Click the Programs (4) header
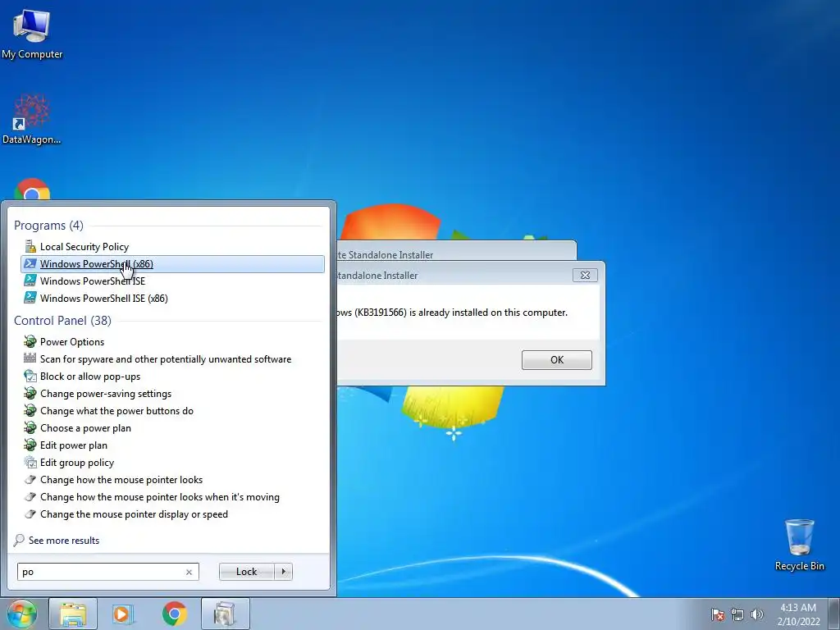 [x=48, y=225]
